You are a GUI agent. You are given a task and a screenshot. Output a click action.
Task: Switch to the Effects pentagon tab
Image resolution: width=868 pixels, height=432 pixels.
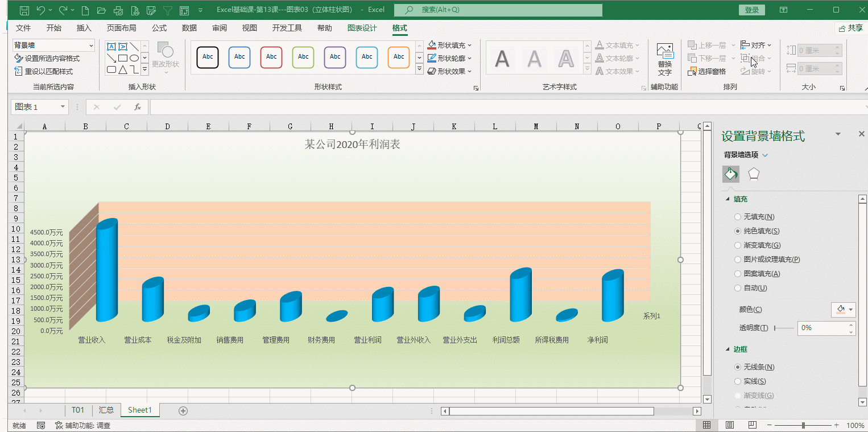[x=754, y=174]
